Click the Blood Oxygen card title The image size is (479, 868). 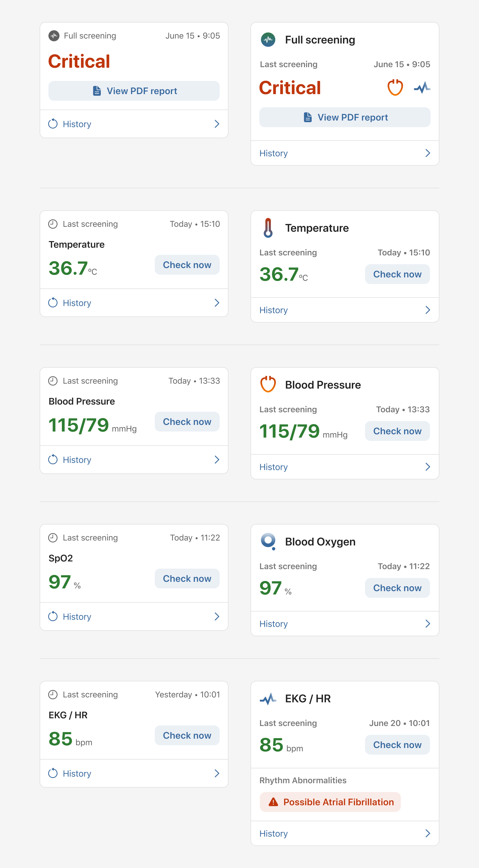click(320, 542)
